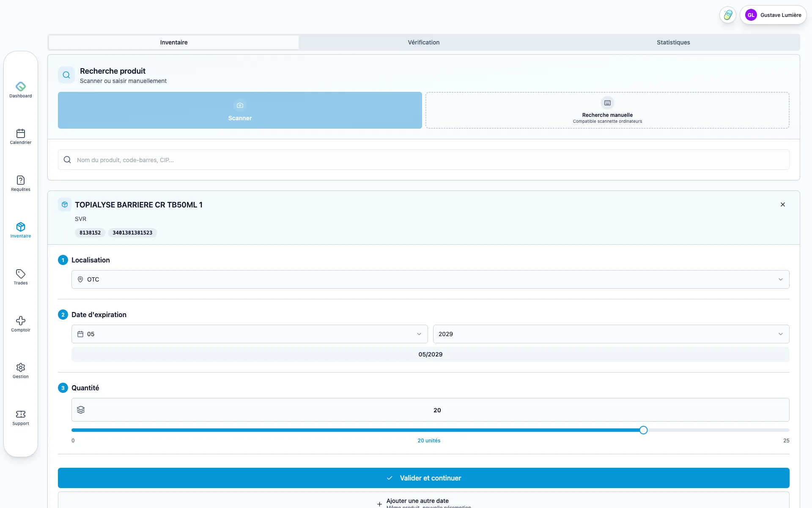Screen dimensions: 812x508
Task: Open the expiration year 2029 dropdown
Action: point(611,334)
